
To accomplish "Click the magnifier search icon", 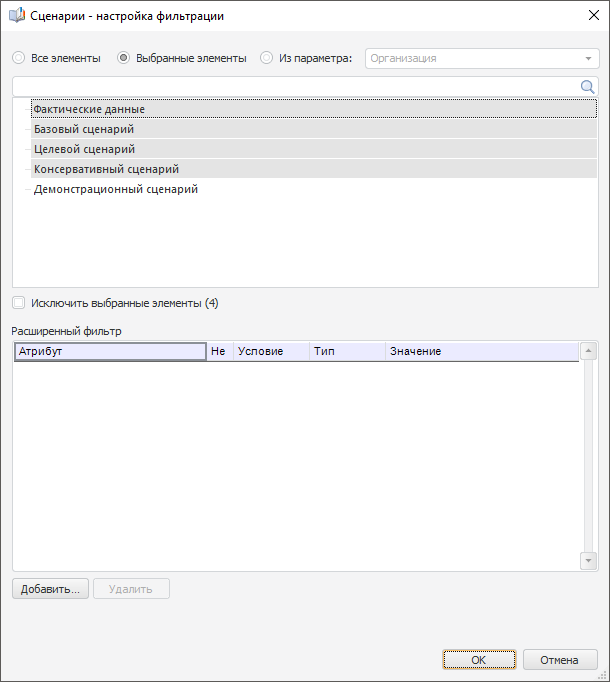I will (x=587, y=87).
